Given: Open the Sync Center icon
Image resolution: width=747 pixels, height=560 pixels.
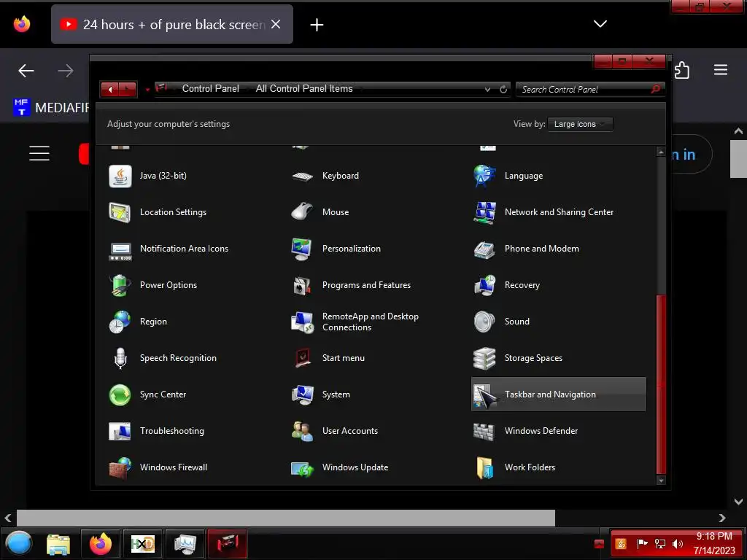Looking at the screenshot, I should [x=120, y=394].
